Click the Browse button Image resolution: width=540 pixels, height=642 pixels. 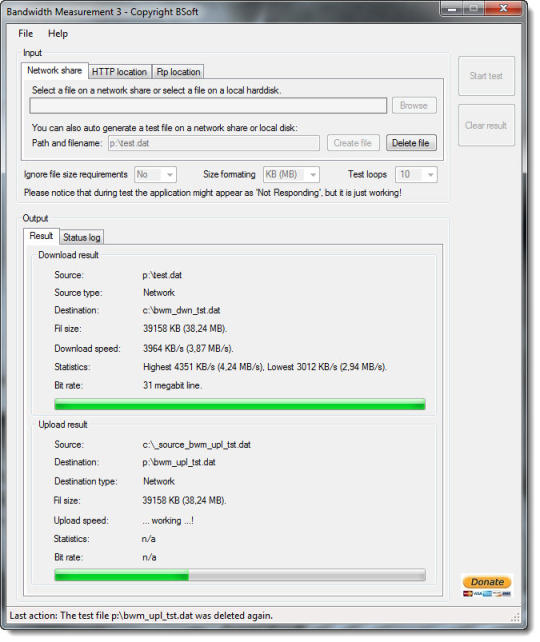(x=414, y=106)
